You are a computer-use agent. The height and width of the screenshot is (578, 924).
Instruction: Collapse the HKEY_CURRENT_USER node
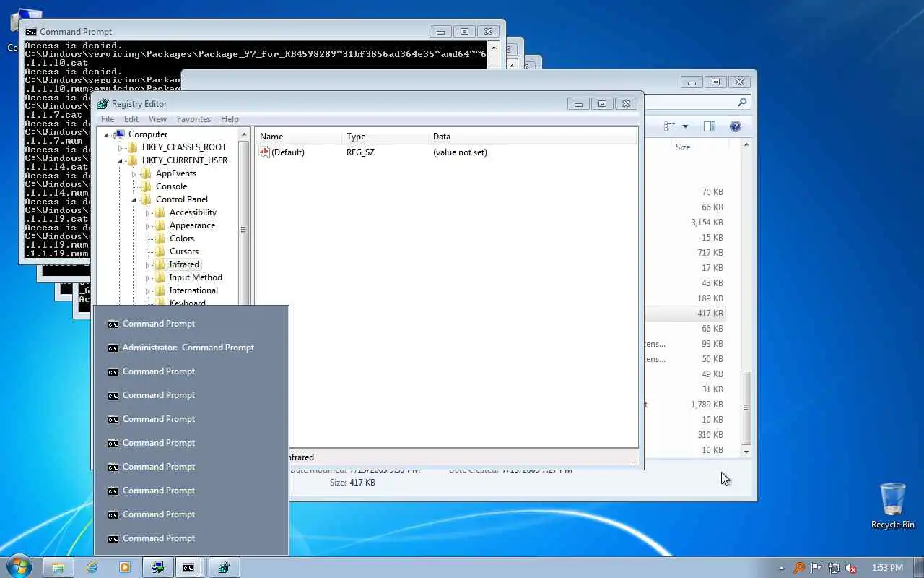(x=121, y=161)
